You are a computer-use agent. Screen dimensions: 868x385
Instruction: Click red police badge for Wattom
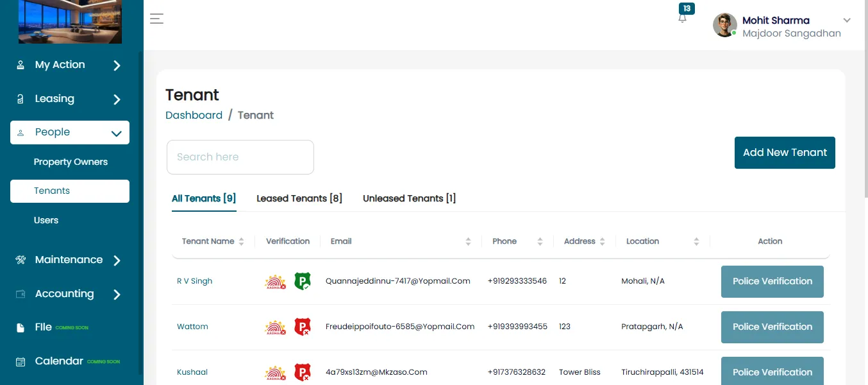(x=302, y=327)
